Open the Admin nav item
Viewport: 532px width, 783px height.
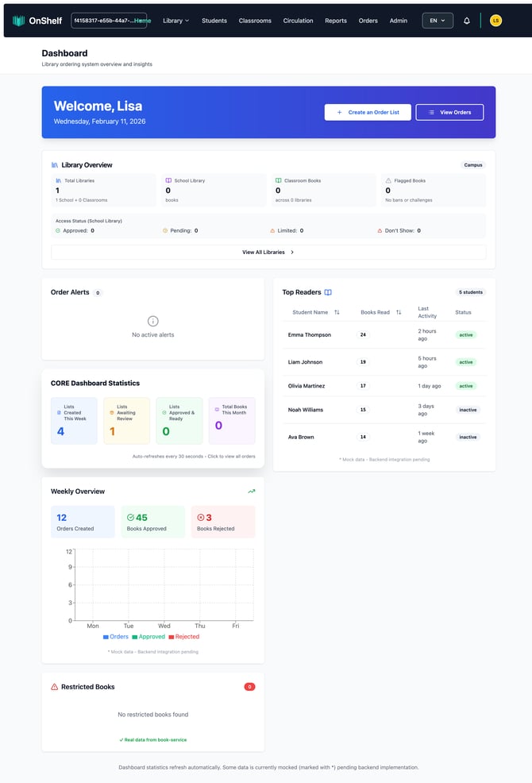pos(399,21)
